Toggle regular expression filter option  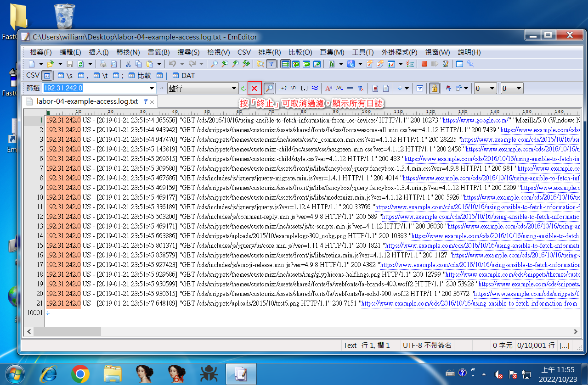coord(283,88)
